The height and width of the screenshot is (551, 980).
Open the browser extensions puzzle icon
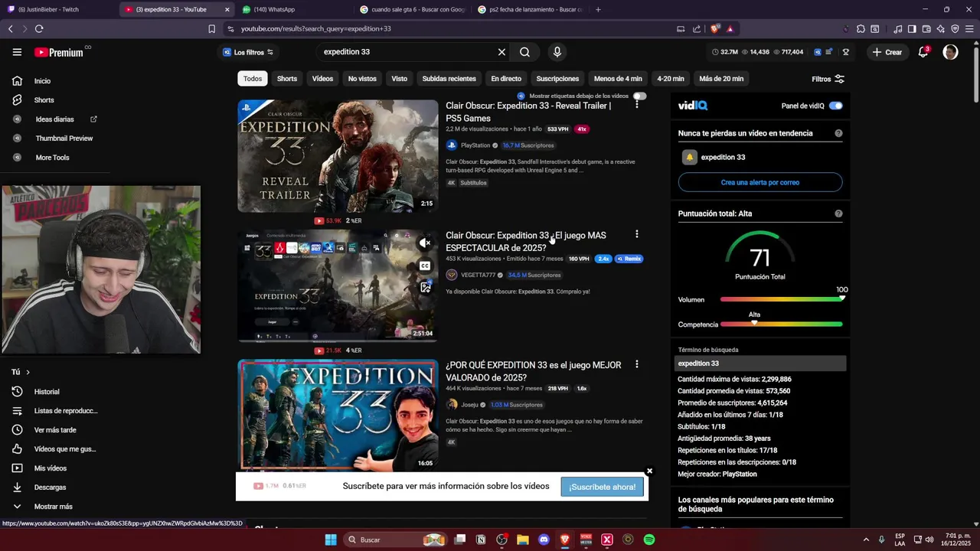click(x=861, y=29)
